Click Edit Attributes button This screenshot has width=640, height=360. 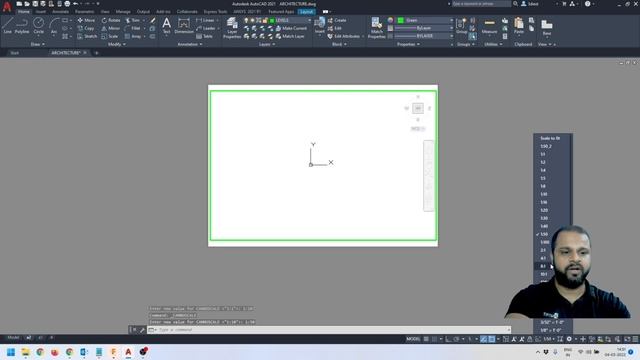click(x=344, y=36)
